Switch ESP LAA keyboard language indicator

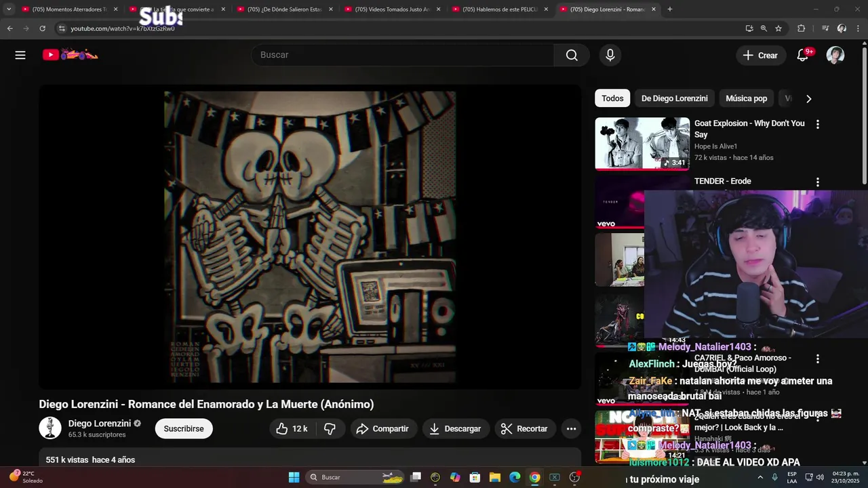point(792,477)
